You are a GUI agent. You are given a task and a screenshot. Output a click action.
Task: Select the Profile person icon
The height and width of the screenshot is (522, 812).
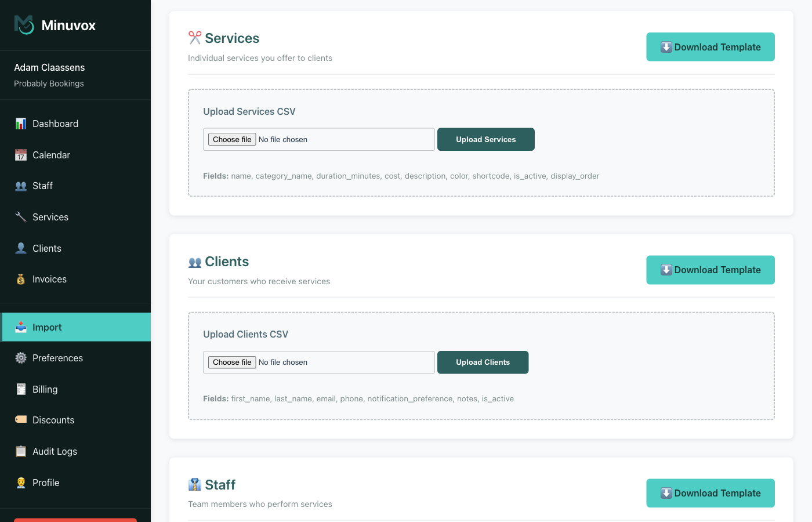(20, 483)
